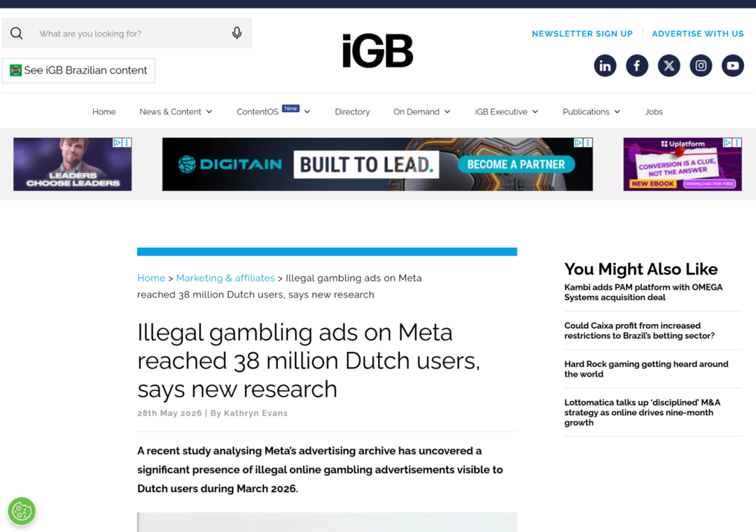Activate the voice search microphone icon

point(237,34)
